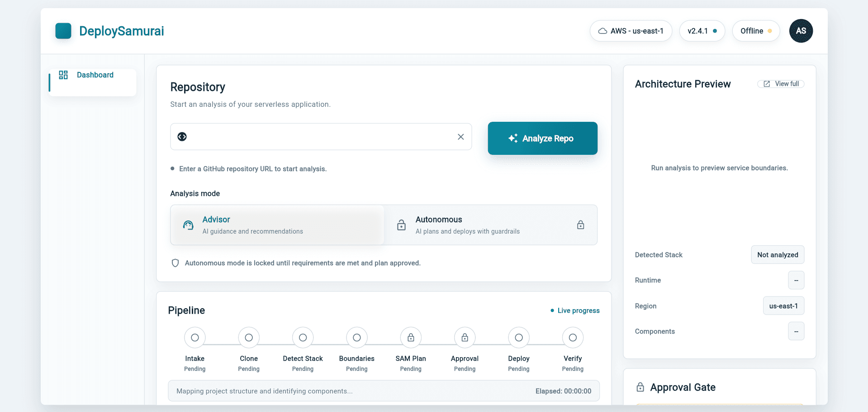Viewport: 868px width, 412px height.
Task: Click the cloud icon in AWS pill
Action: pyautogui.click(x=602, y=31)
